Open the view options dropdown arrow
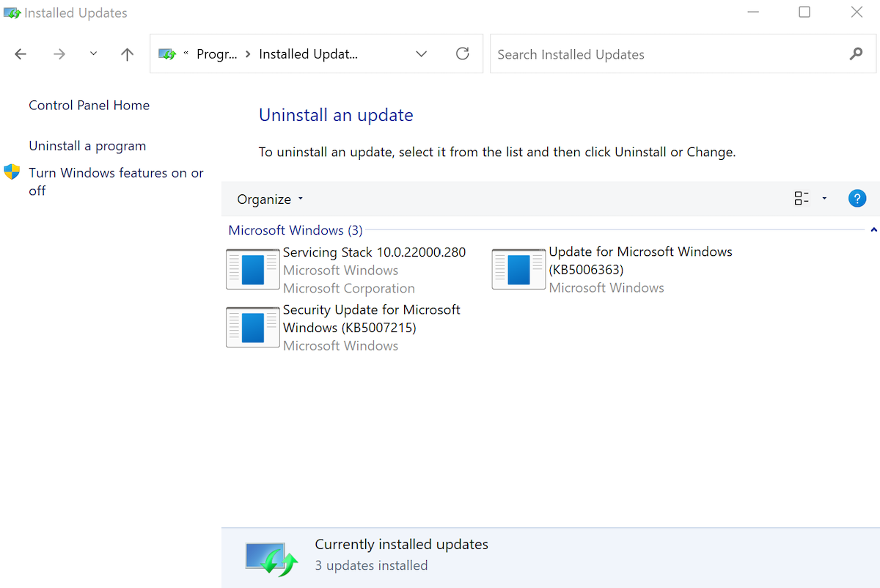The height and width of the screenshot is (588, 880). 824,198
